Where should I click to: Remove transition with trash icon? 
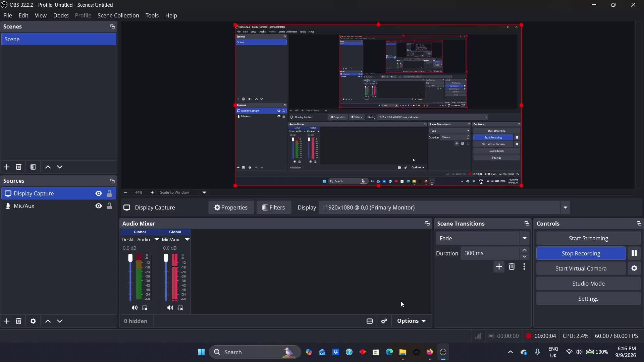click(512, 267)
